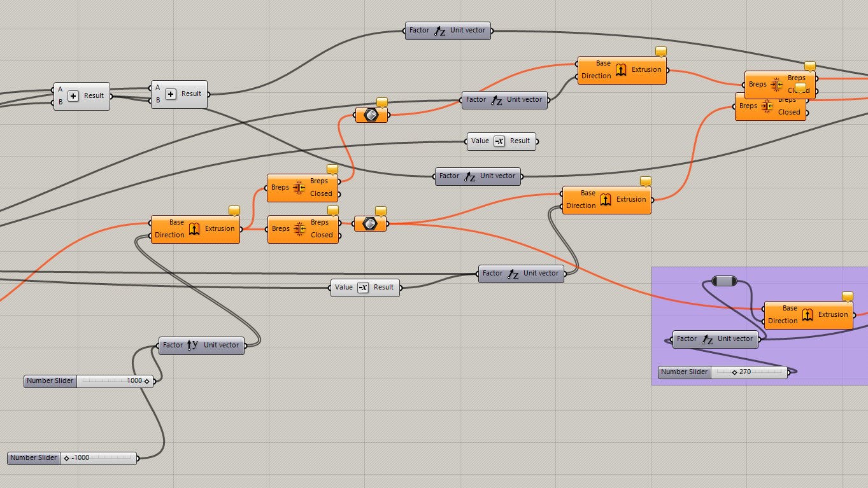Click Extrusion icon wired from Unit Y
The image size is (868, 488).
click(x=194, y=228)
